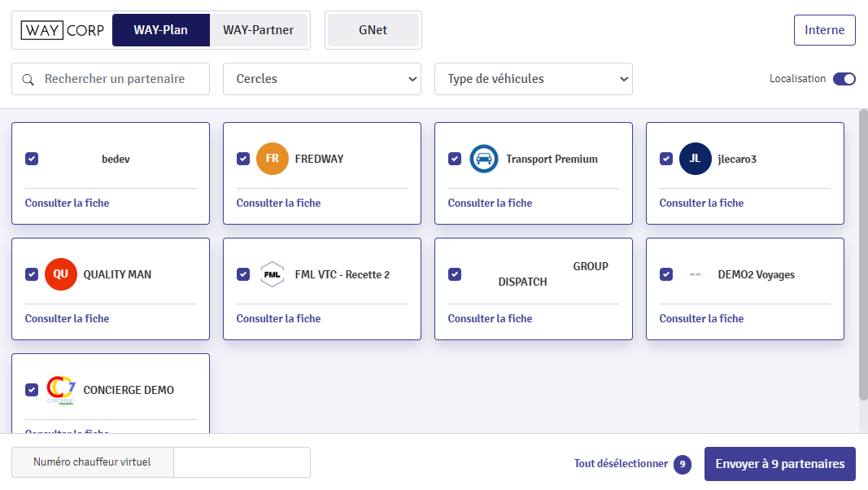Open Consulter la fiche for FREDWAY

point(278,203)
